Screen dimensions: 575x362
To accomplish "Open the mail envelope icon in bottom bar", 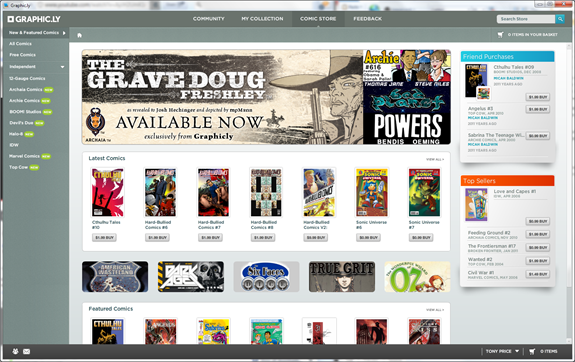I will [26, 351].
